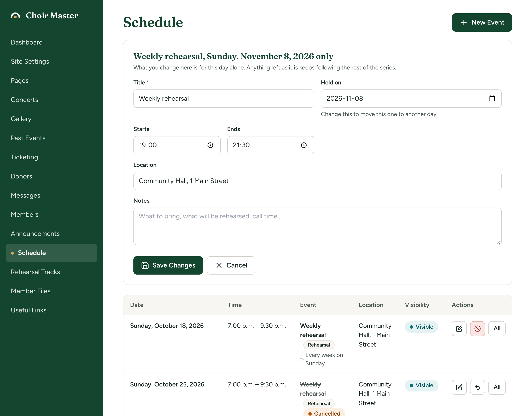Image resolution: width=532 pixels, height=416 pixels.
Task: Cancel editing the rehearsal
Action: click(231, 265)
